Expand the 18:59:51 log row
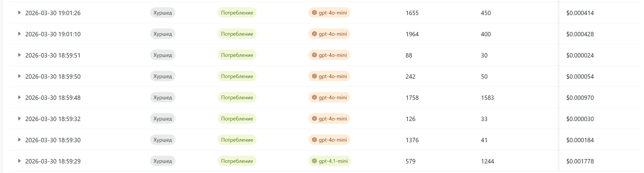 [19, 55]
